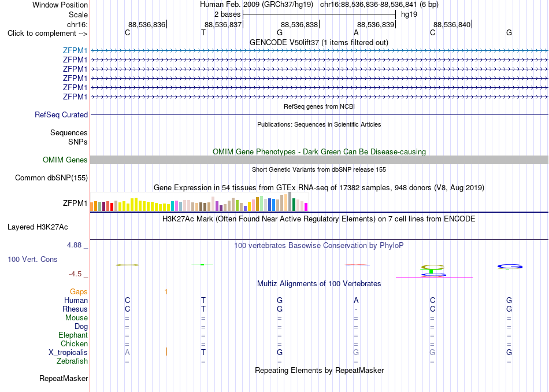The width and height of the screenshot is (549, 392).
Task: Open "100 vertebrates Basewise Conservation by PhyloP" title
Action: (x=318, y=246)
